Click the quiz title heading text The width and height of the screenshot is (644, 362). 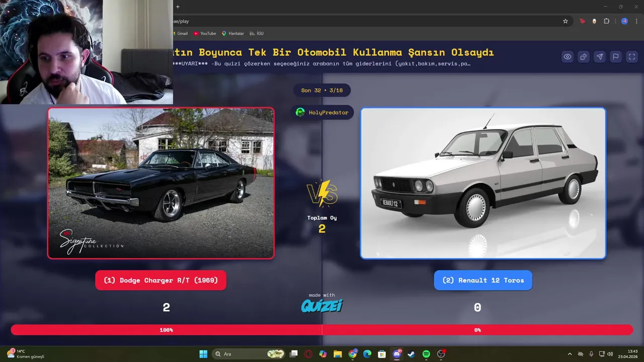pyautogui.click(x=334, y=52)
